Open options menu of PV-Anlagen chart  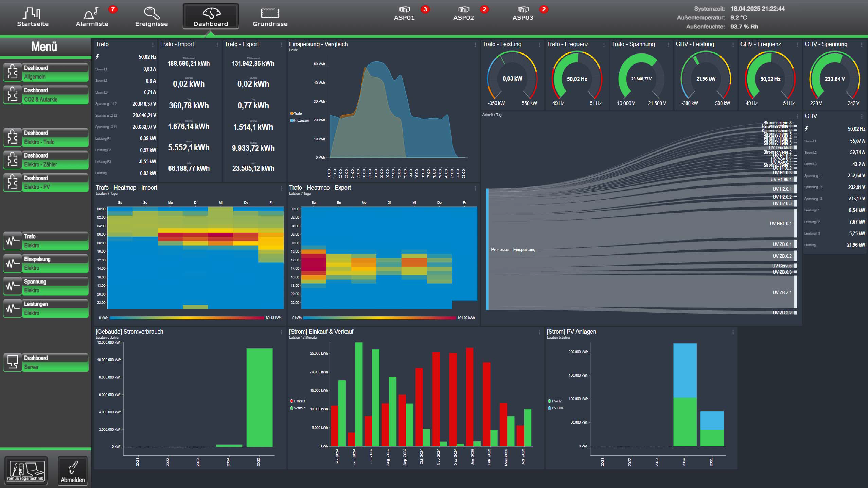click(x=733, y=332)
